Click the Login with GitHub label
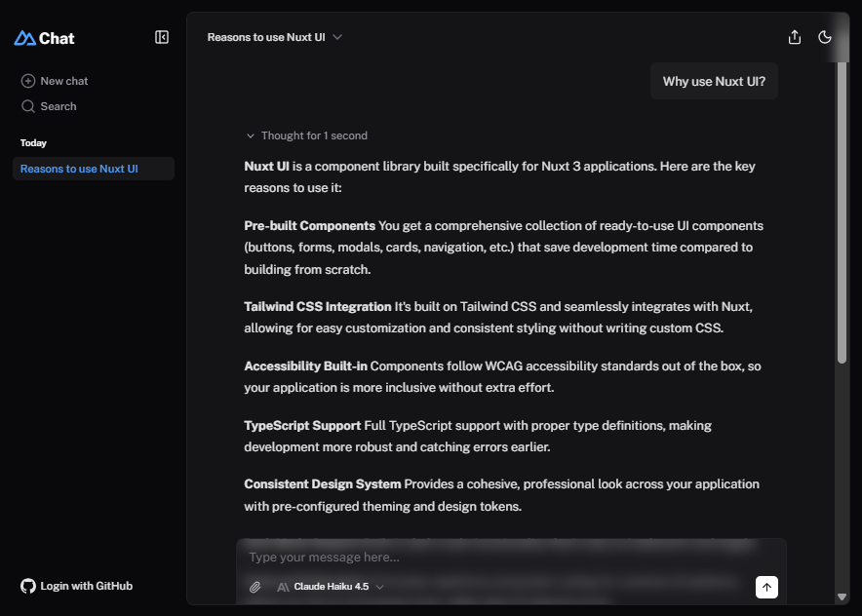Image resolution: width=862 pixels, height=616 pixels. pyautogui.click(x=87, y=586)
